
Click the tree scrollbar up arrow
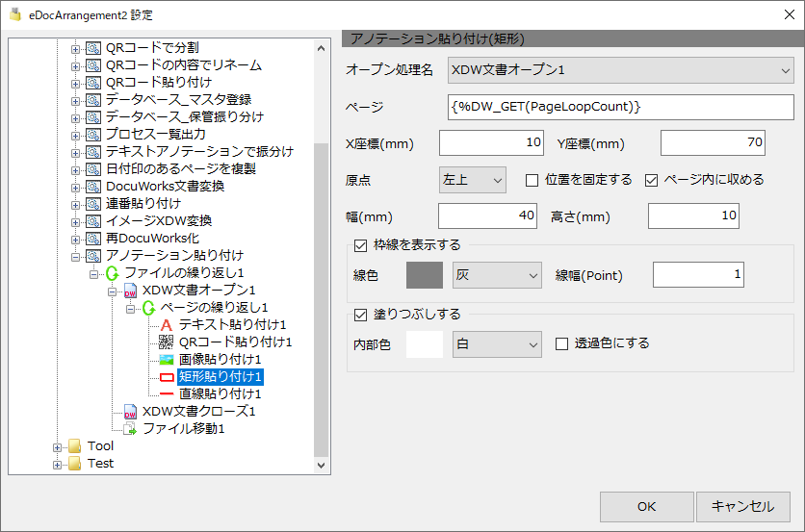point(321,48)
